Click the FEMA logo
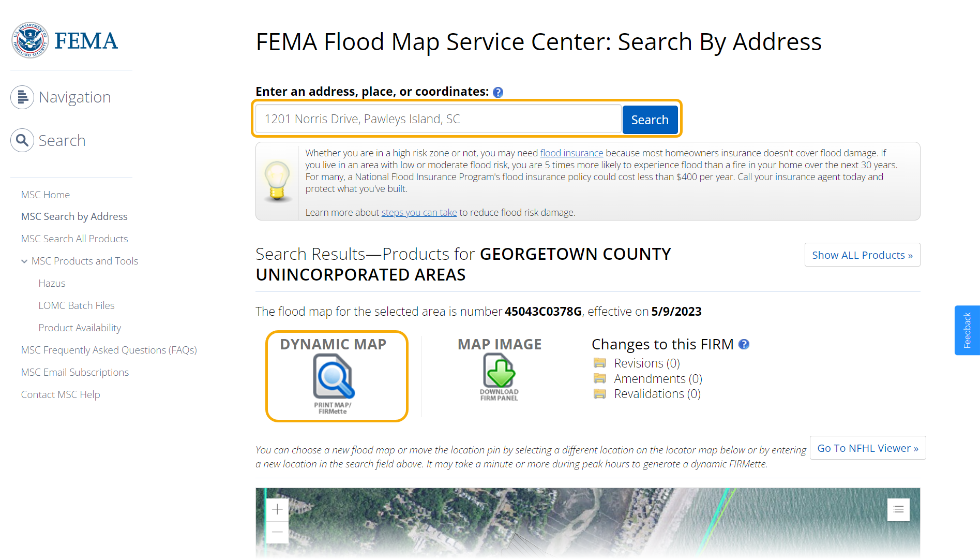 [x=65, y=40]
